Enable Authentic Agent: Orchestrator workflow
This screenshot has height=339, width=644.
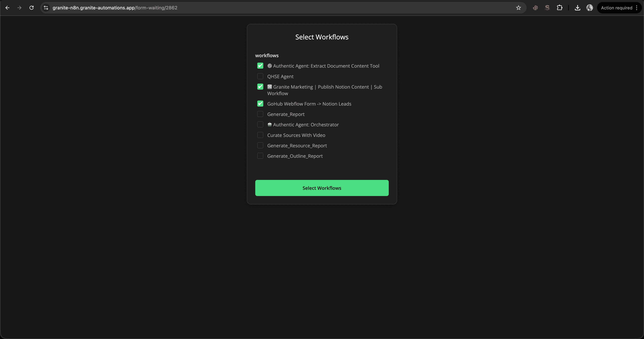(260, 125)
